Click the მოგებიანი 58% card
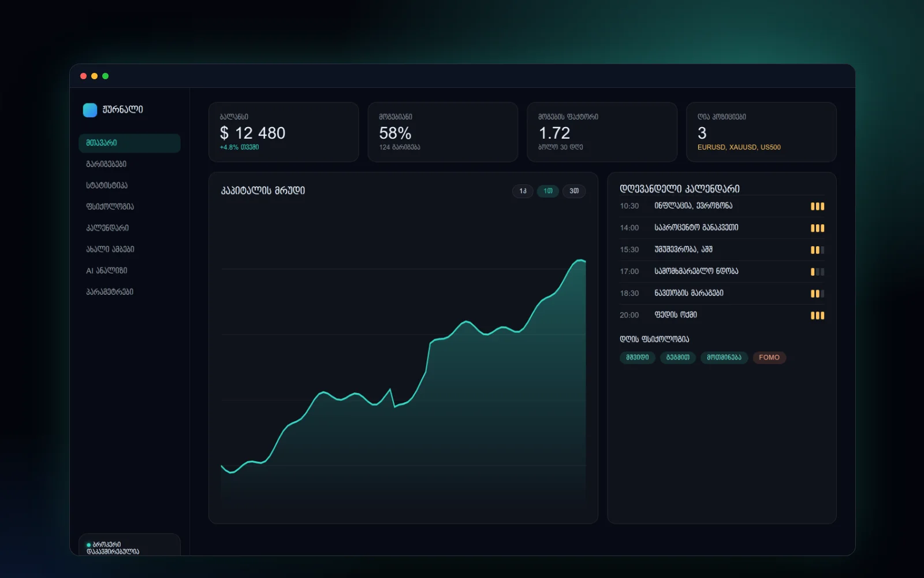 [x=443, y=132]
